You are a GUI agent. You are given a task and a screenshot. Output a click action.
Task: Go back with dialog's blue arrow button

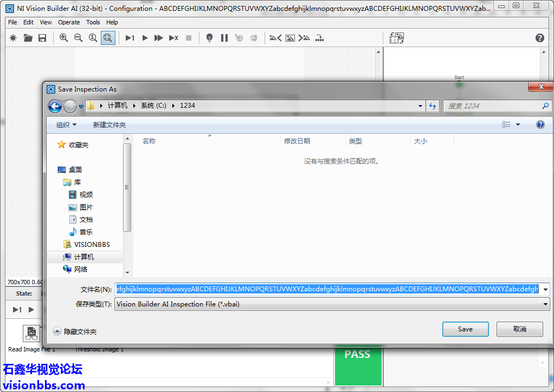pyautogui.click(x=55, y=106)
